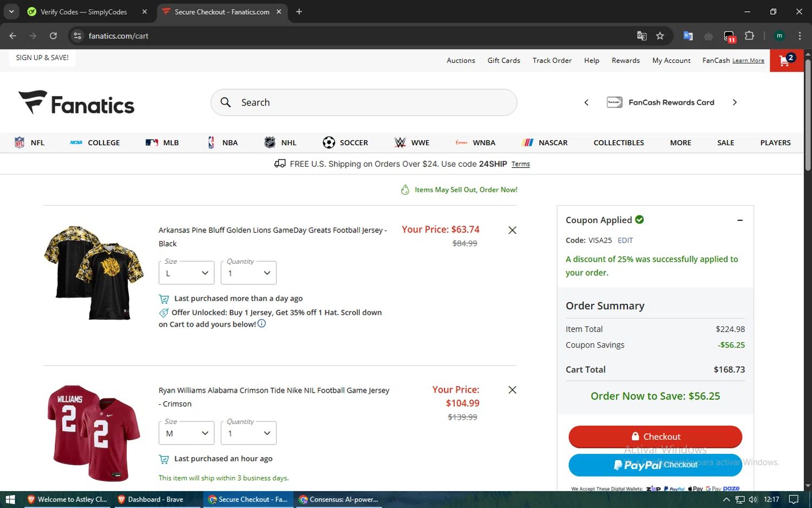Viewport: 812px width, 508px height.
Task: Focus the Search input field
Action: (x=364, y=102)
